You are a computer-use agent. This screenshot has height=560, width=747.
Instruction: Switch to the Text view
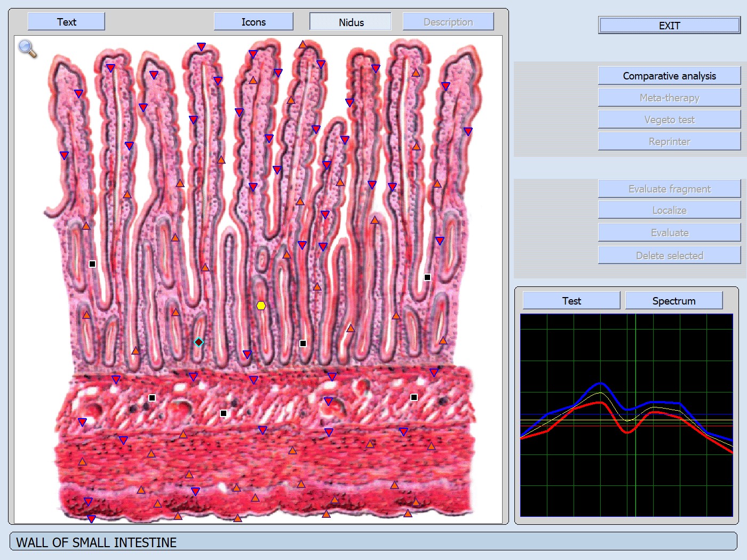(x=66, y=22)
